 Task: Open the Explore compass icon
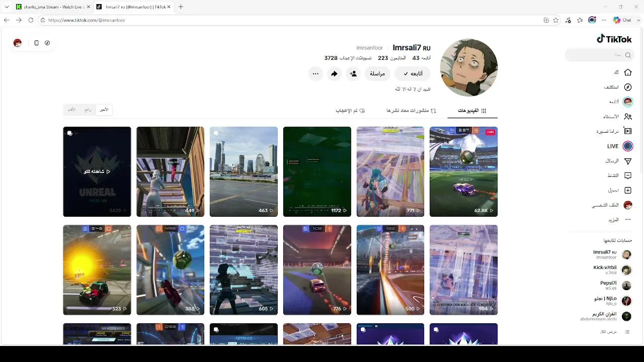[627, 87]
